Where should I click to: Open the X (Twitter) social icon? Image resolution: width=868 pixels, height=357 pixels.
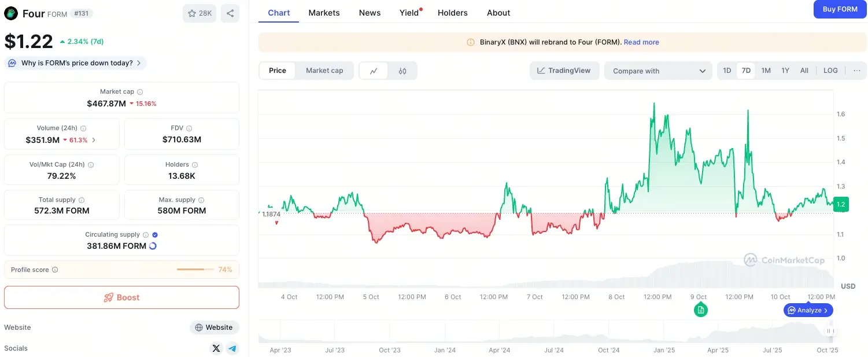[216, 348]
